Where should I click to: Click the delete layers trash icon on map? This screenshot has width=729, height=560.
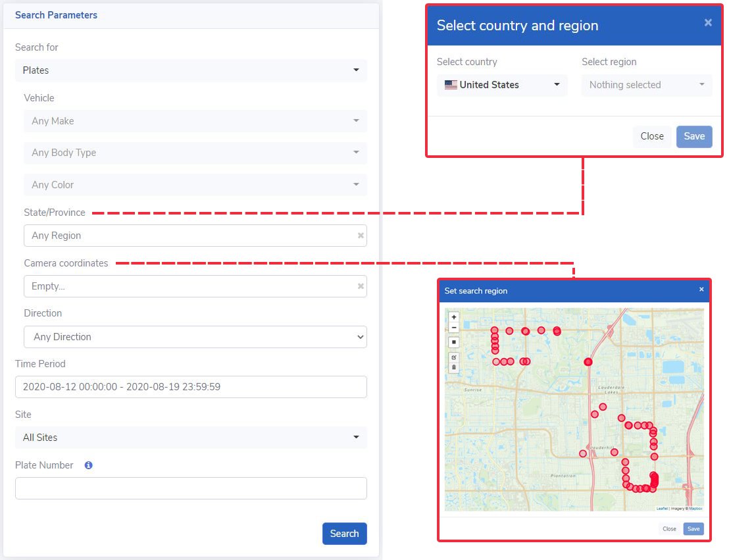454,367
